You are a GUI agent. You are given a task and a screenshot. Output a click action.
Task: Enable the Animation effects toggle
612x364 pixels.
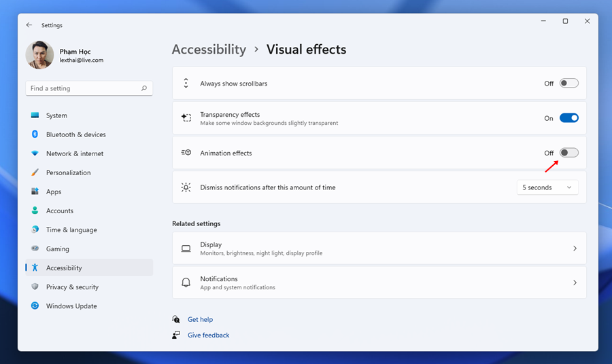click(x=568, y=152)
